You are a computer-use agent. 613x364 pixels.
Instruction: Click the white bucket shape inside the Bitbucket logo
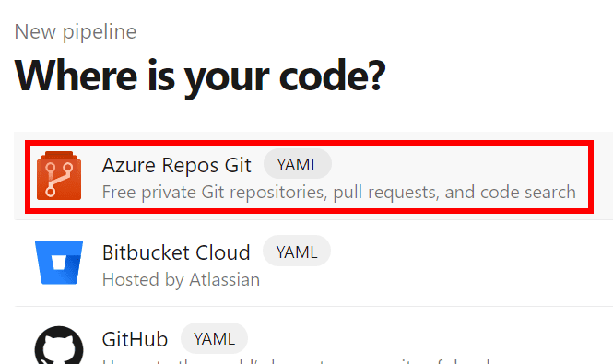click(59, 263)
